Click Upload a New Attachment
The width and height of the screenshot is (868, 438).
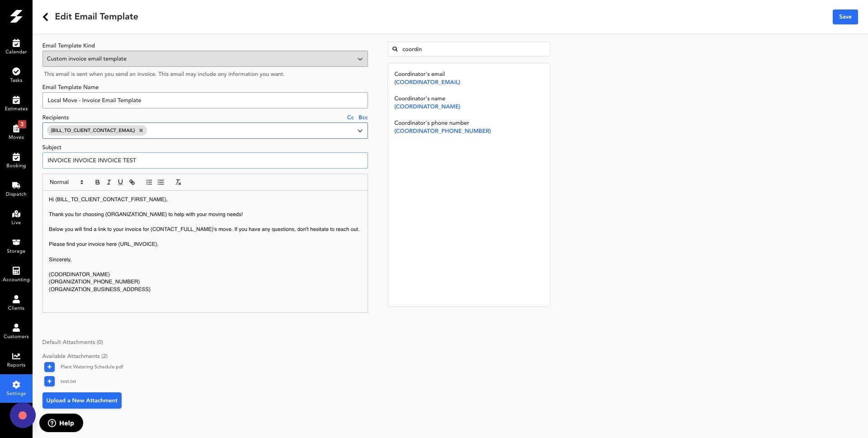coord(82,400)
